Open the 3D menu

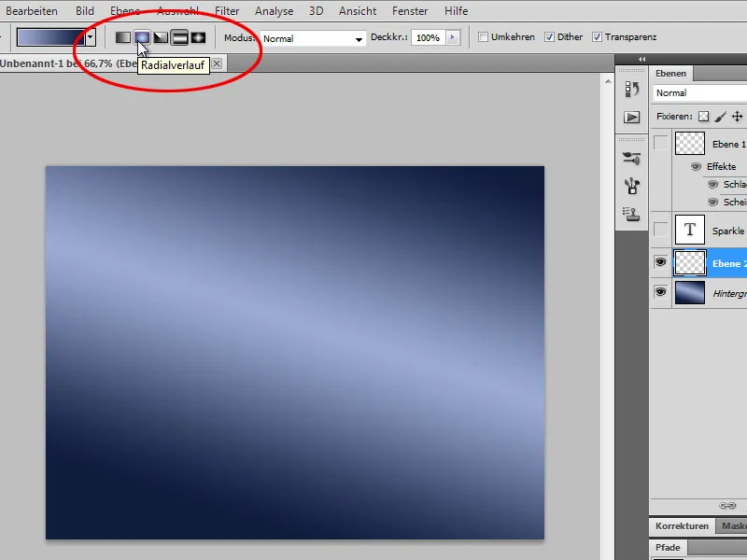(317, 11)
